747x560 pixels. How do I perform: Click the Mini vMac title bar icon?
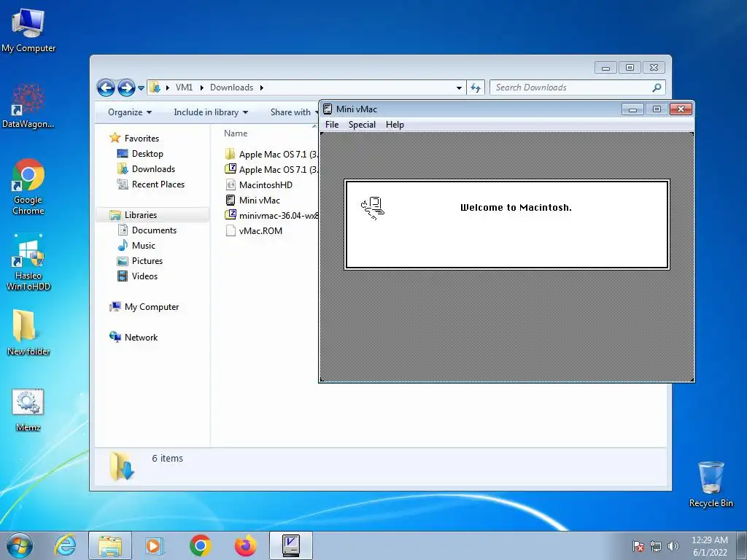(328, 109)
